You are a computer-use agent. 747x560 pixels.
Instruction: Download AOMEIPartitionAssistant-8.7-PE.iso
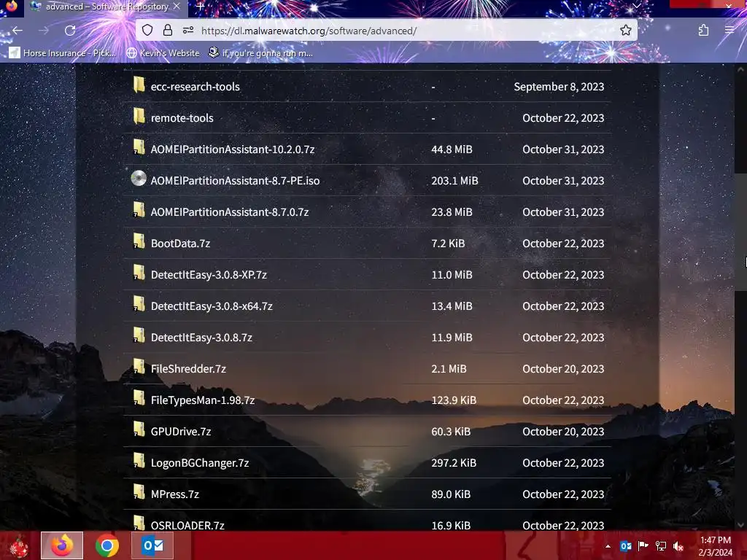pos(235,181)
